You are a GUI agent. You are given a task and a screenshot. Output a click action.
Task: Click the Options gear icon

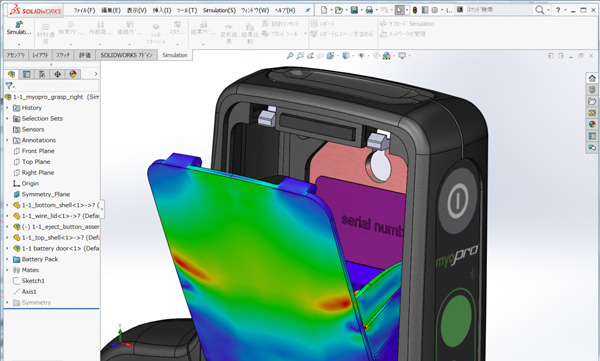click(x=435, y=10)
